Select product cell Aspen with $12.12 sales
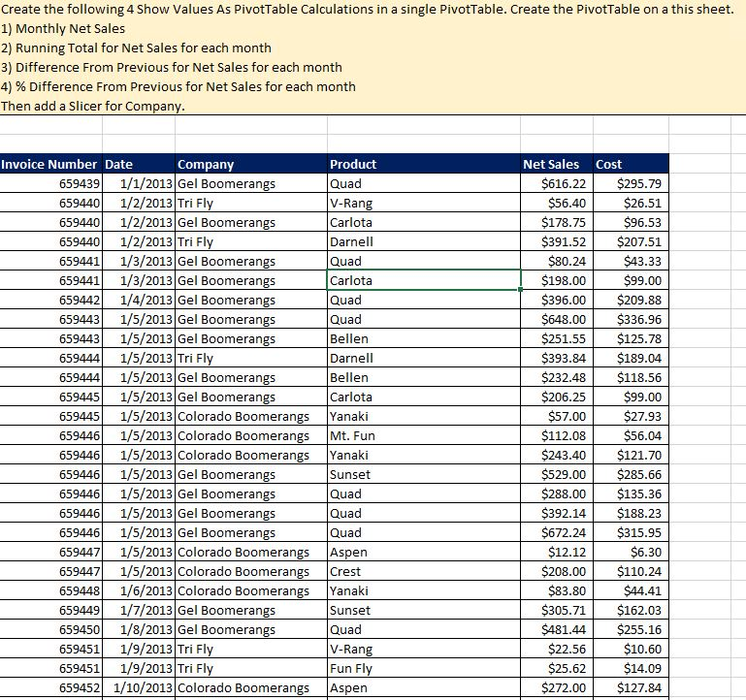This screenshot has width=746, height=700. coord(424,552)
